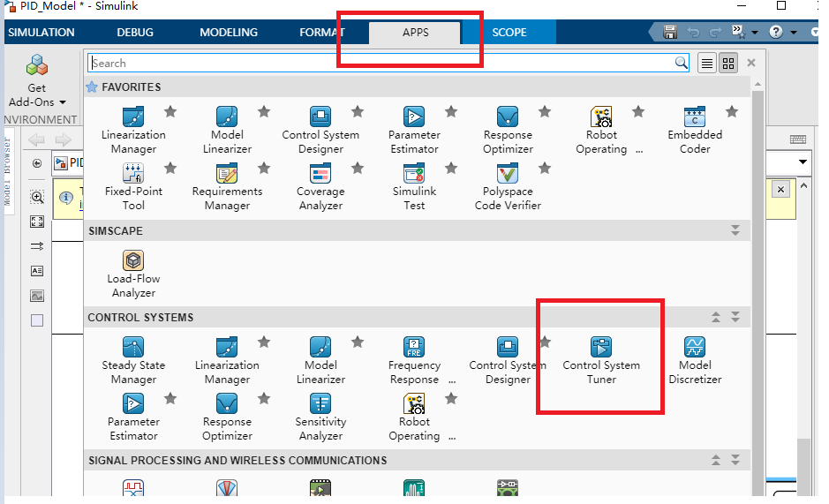Click the undo arrow in the toolstrip
This screenshot has height=504, width=829.
(693, 33)
